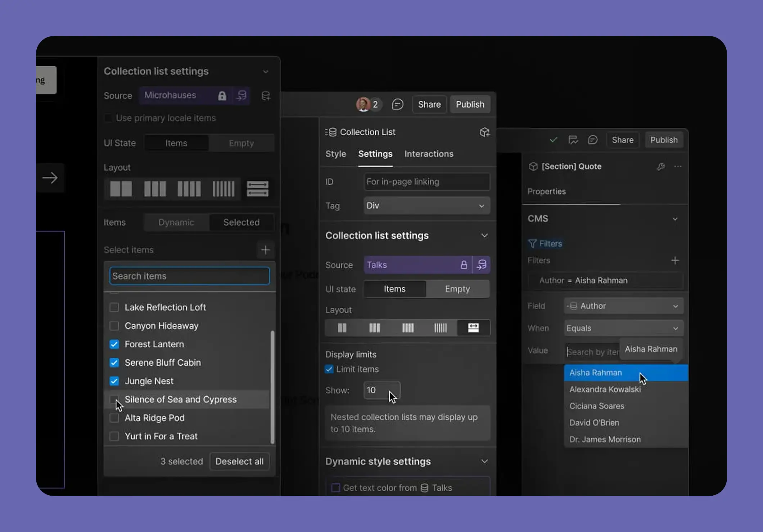
Task: Collapse the Dynamic style settings section
Action: click(x=484, y=461)
